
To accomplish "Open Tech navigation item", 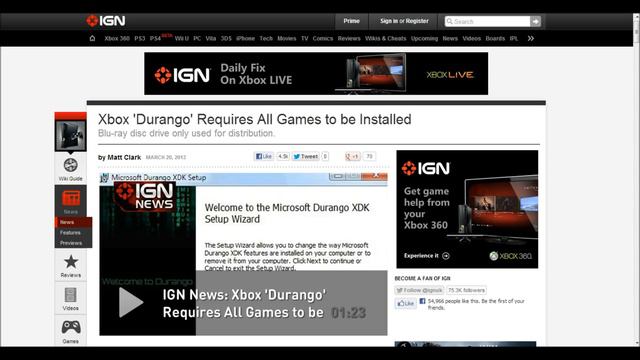I will (x=266, y=38).
